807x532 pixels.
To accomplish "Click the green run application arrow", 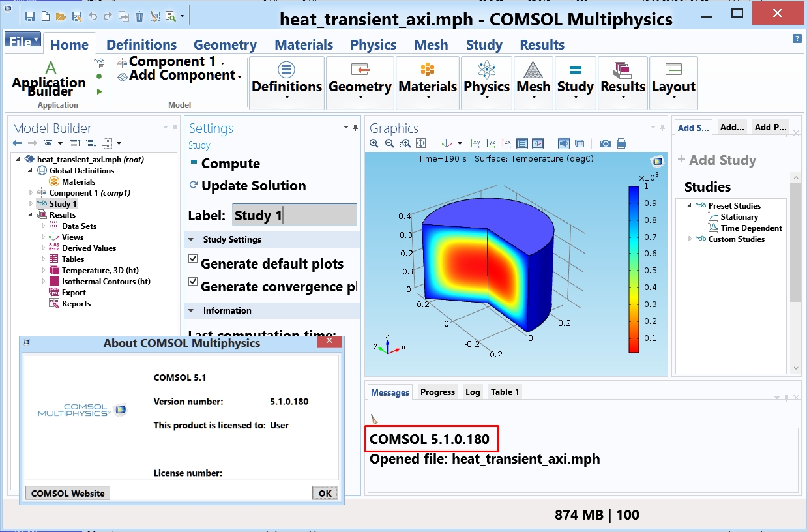I will point(99,91).
